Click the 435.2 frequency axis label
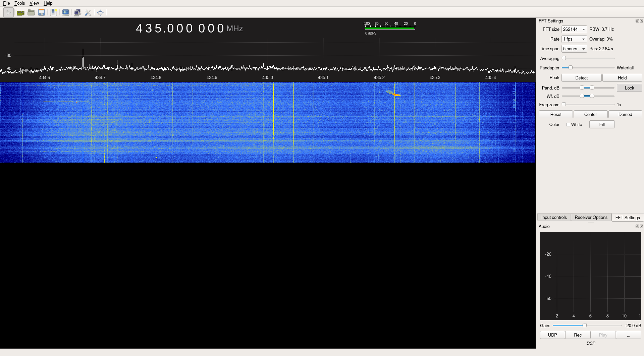The height and width of the screenshot is (356, 644). [379, 77]
